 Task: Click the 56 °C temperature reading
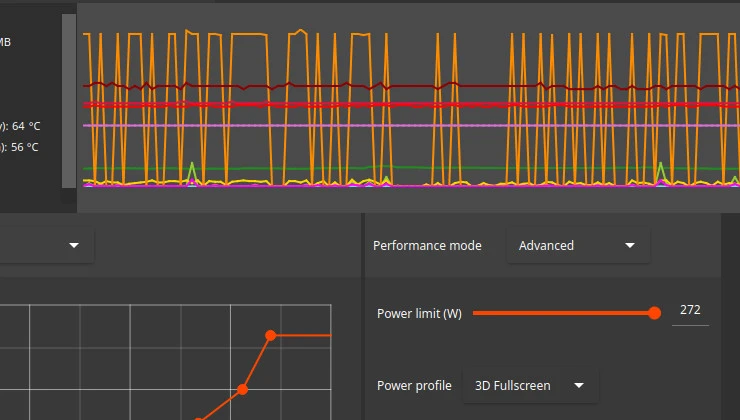click(25, 147)
